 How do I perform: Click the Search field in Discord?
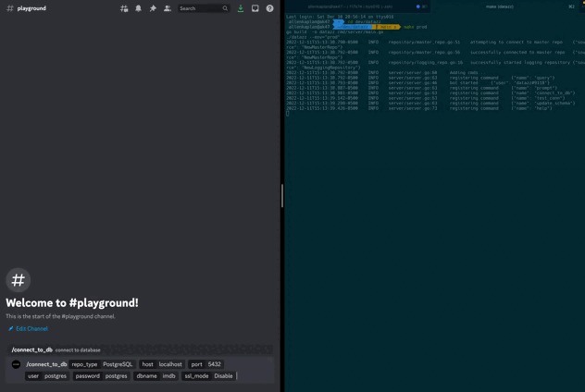coord(204,8)
